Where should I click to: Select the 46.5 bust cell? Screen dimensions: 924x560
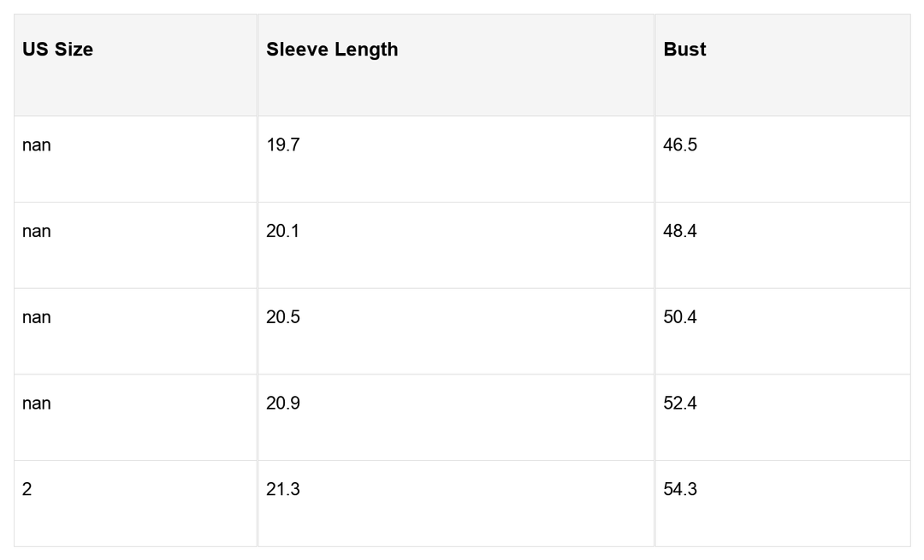pos(680,145)
